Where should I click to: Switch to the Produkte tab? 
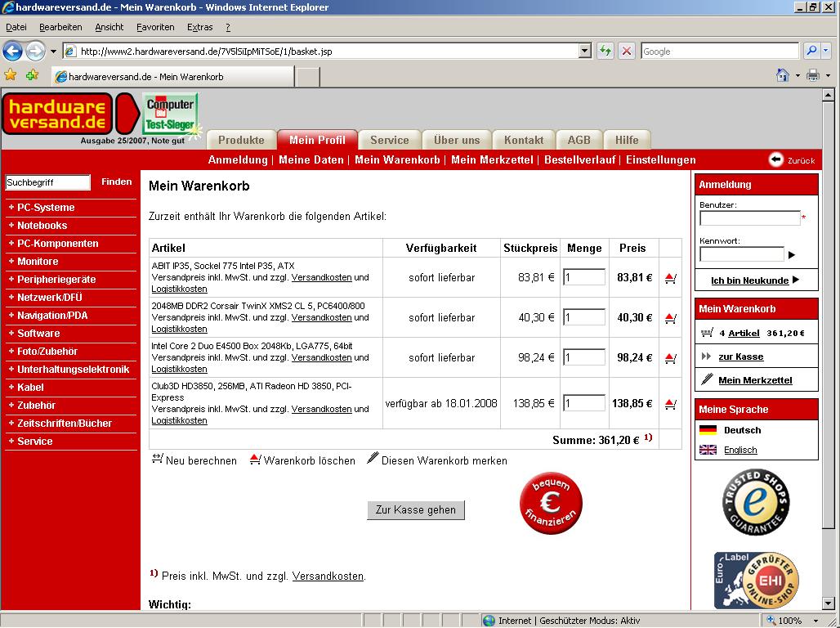pos(241,140)
